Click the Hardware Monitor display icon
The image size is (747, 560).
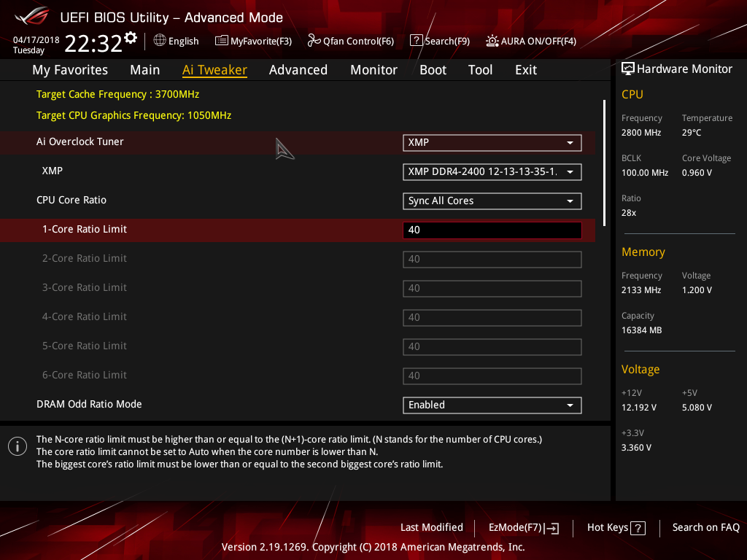628,69
